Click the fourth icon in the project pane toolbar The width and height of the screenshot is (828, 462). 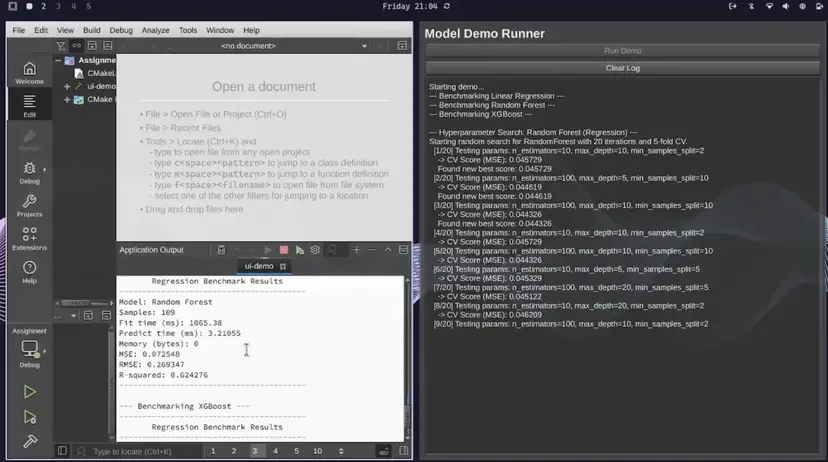[x=108, y=46]
